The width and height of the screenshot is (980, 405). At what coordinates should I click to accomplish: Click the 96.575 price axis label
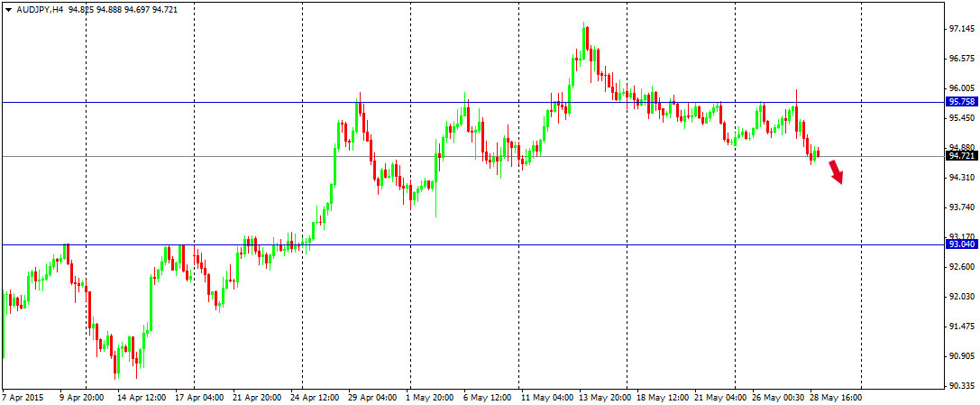[x=962, y=58]
